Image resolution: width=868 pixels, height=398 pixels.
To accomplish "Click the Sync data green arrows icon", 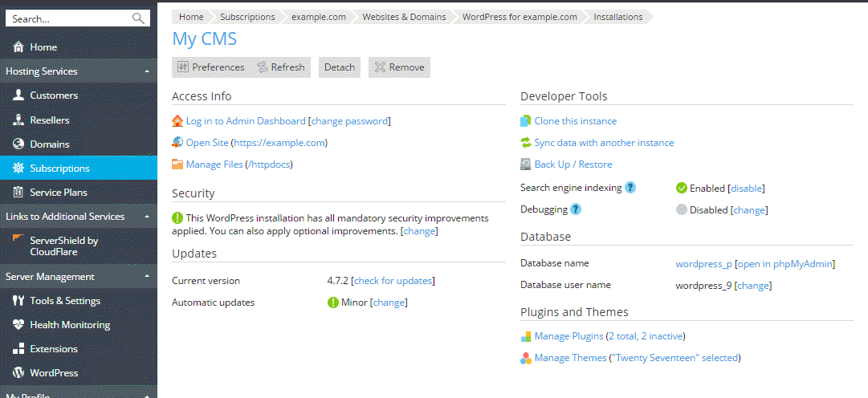I will 526,143.
